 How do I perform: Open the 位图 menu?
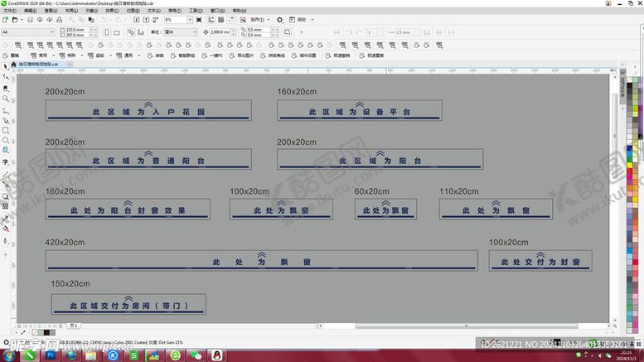point(133,11)
